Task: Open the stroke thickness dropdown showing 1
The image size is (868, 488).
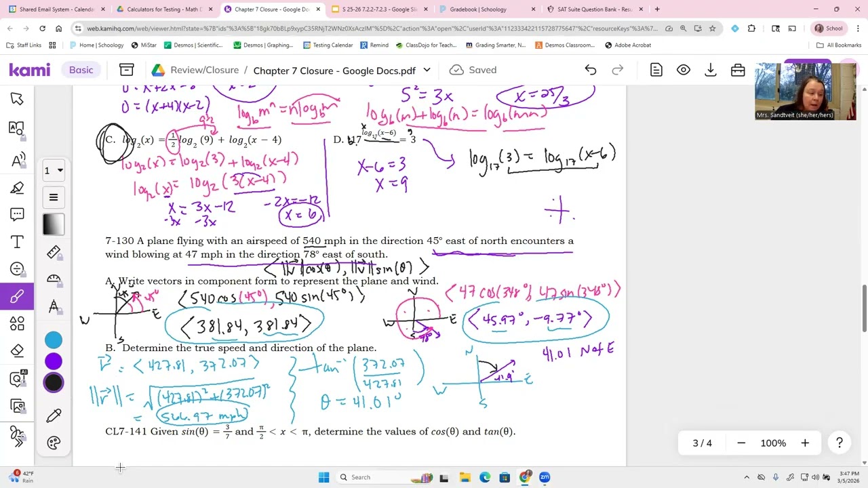Action: (54, 171)
